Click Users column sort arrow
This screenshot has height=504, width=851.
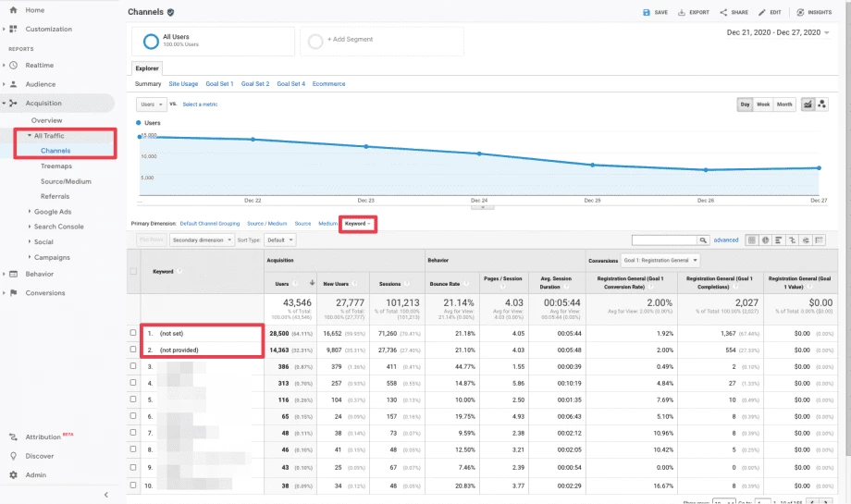coord(312,283)
